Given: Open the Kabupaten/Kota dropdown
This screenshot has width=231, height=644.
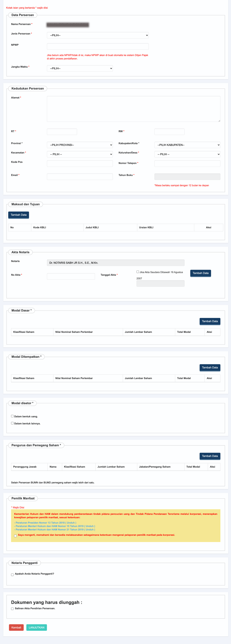Looking at the screenshot, I should click(187, 145).
